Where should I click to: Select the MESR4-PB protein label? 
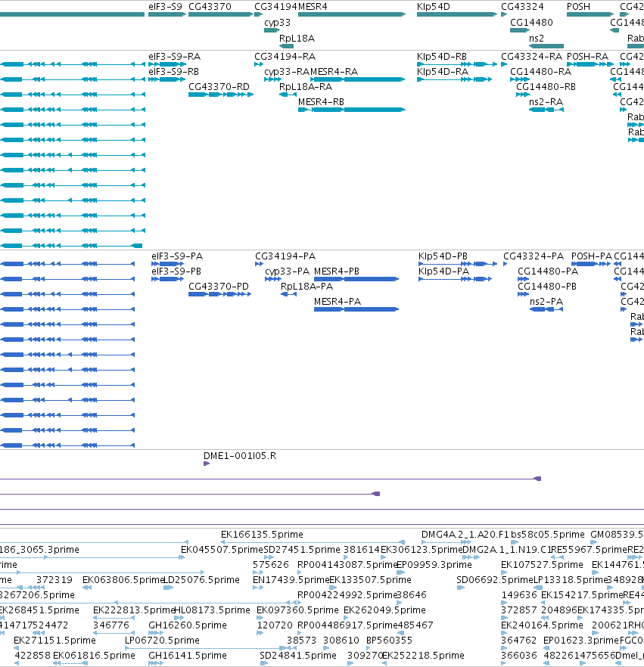point(336,271)
